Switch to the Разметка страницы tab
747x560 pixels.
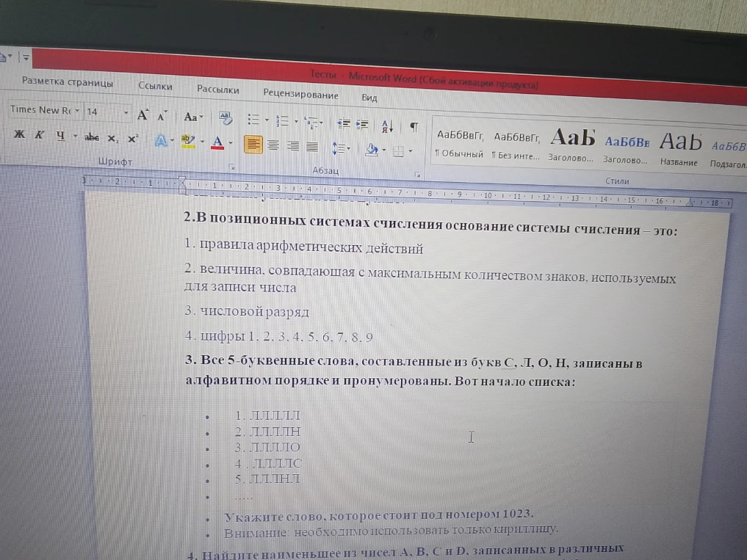point(68,82)
